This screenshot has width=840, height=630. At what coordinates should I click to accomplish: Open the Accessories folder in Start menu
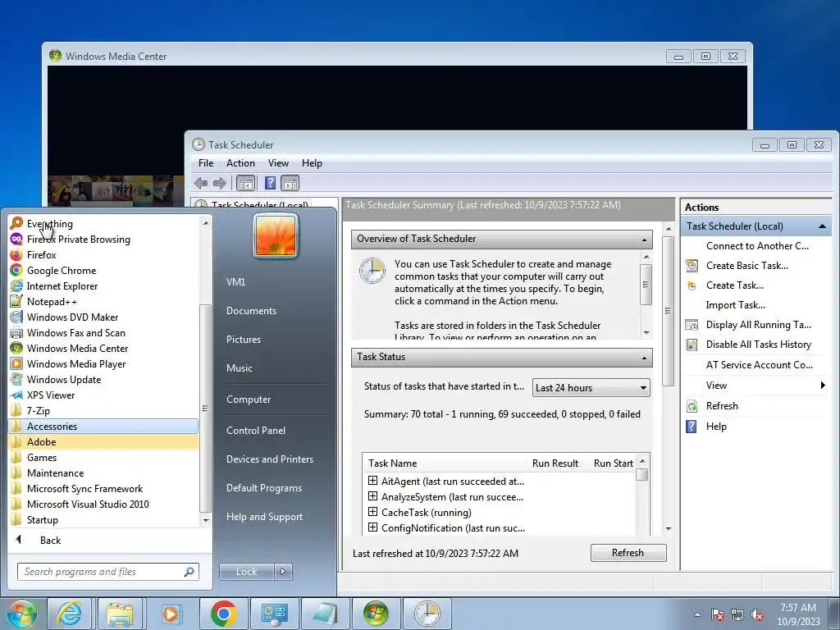coord(103,426)
